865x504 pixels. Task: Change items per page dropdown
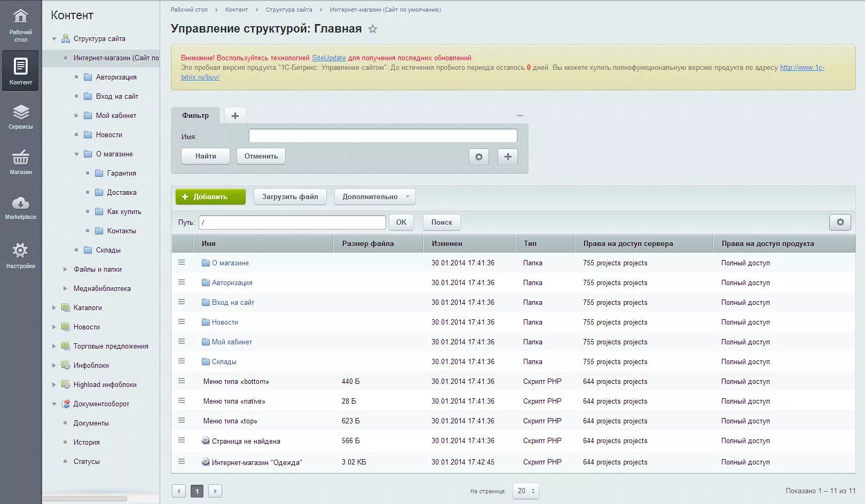pyautogui.click(x=525, y=491)
